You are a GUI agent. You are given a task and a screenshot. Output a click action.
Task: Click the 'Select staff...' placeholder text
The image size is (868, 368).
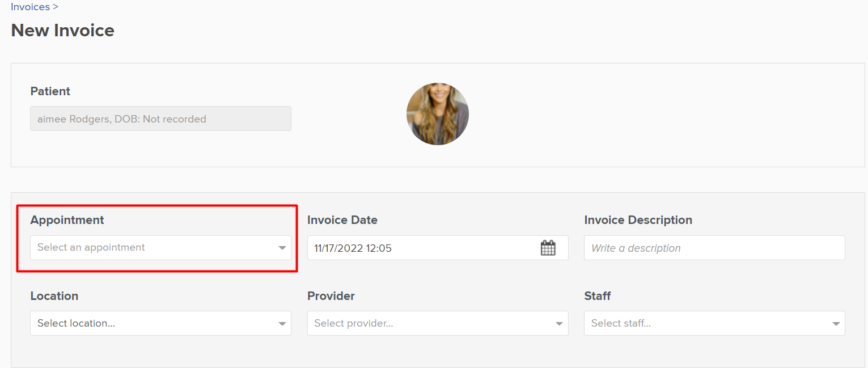click(621, 323)
